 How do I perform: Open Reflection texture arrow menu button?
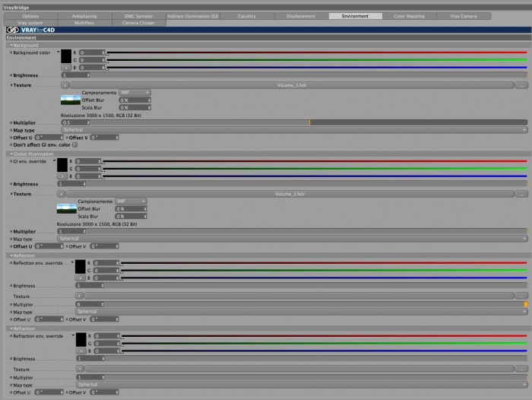point(79,296)
